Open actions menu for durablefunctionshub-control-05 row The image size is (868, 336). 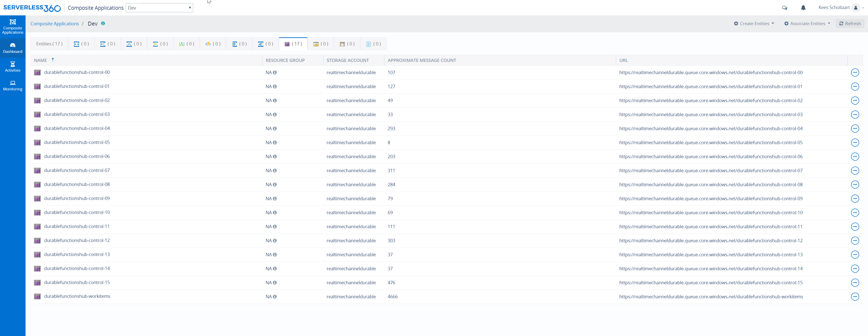point(855,142)
